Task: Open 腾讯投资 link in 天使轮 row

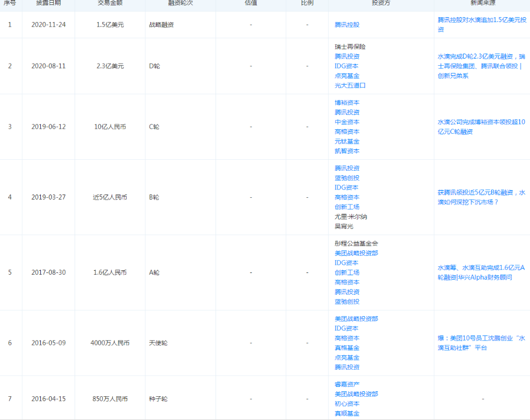Action: pyautogui.click(x=347, y=368)
